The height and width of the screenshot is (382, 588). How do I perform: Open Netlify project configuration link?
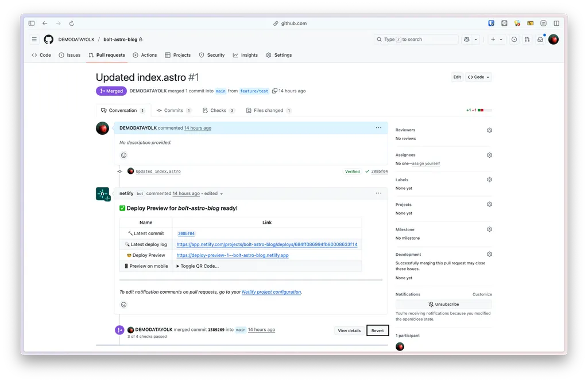pos(272,292)
